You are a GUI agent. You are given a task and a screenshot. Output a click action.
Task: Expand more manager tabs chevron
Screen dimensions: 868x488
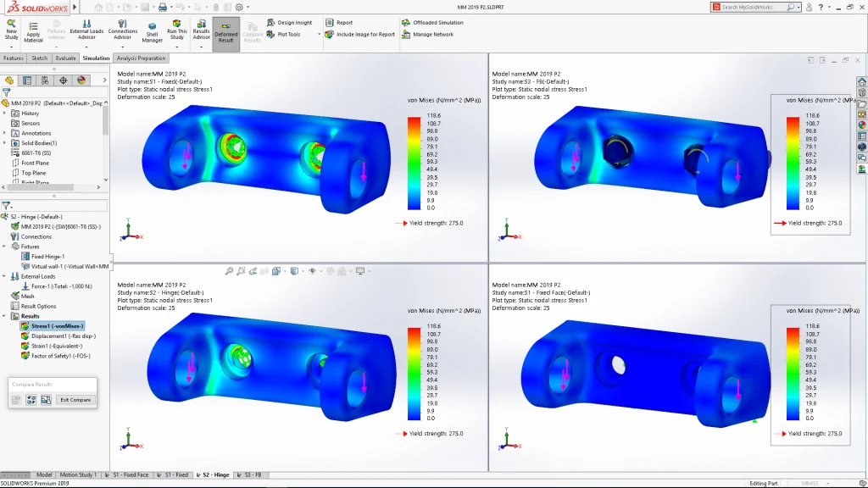coord(104,80)
